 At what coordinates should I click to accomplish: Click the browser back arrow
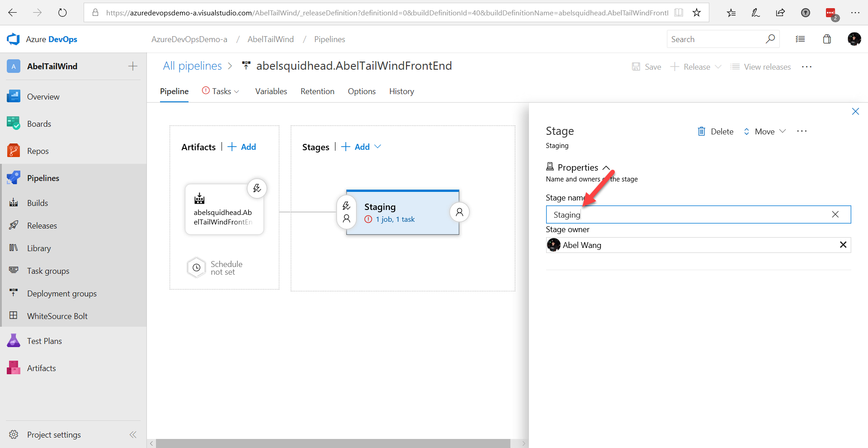[13, 13]
